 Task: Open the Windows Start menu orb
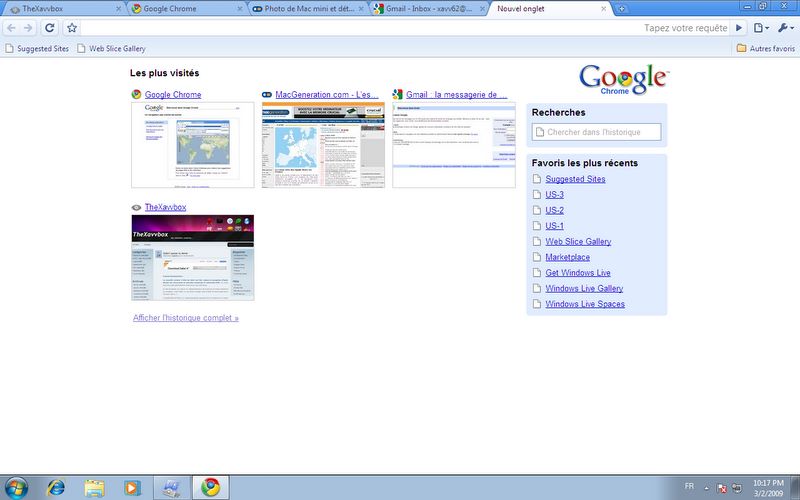pos(15,487)
